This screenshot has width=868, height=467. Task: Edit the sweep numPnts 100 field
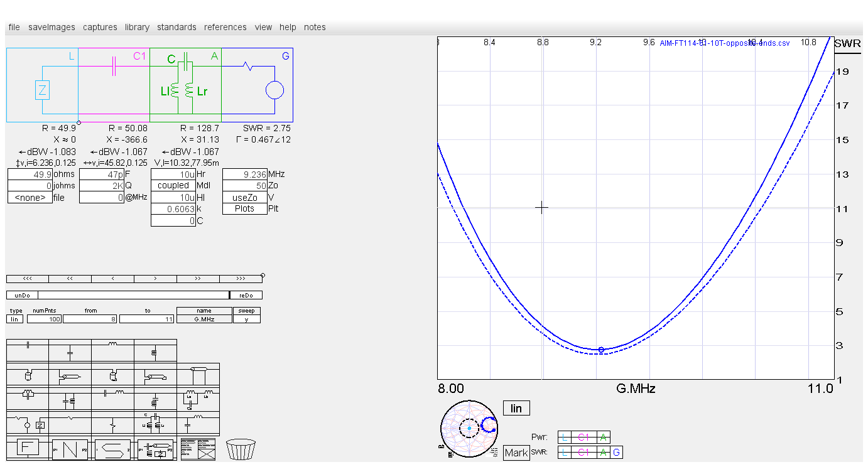44,319
